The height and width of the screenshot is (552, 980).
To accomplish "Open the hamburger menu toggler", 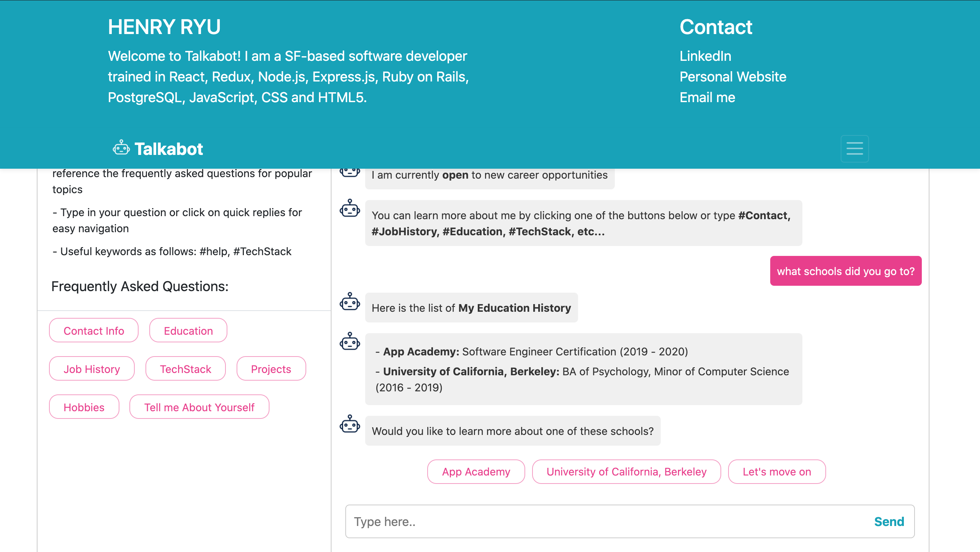I will [x=854, y=148].
